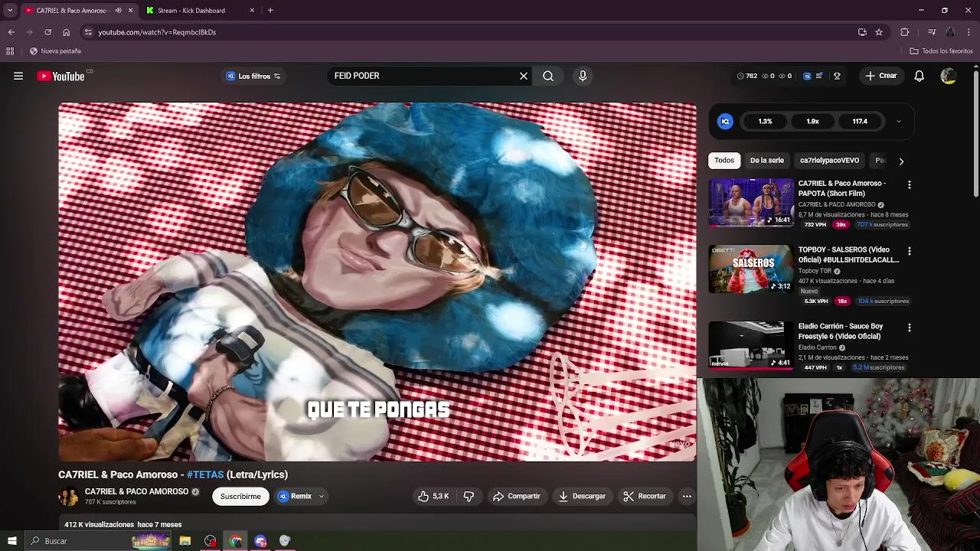The width and height of the screenshot is (980, 551).
Task: Open the bookmarks bar apps grid icon
Action: point(10,51)
